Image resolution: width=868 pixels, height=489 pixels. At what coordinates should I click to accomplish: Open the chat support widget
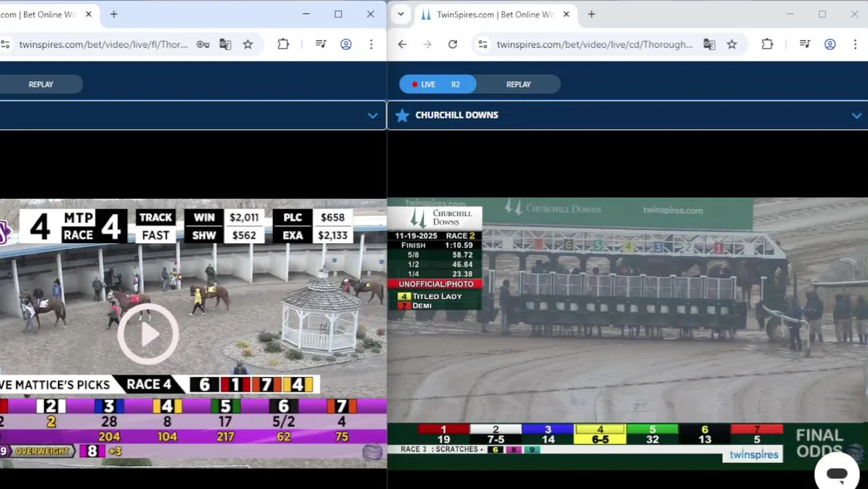coord(837,473)
